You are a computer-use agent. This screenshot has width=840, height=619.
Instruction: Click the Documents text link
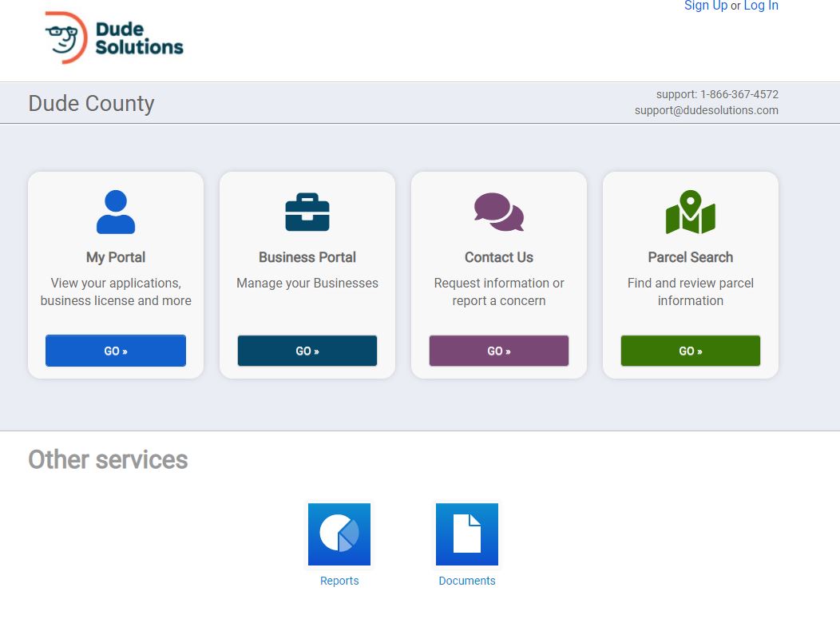tap(467, 581)
